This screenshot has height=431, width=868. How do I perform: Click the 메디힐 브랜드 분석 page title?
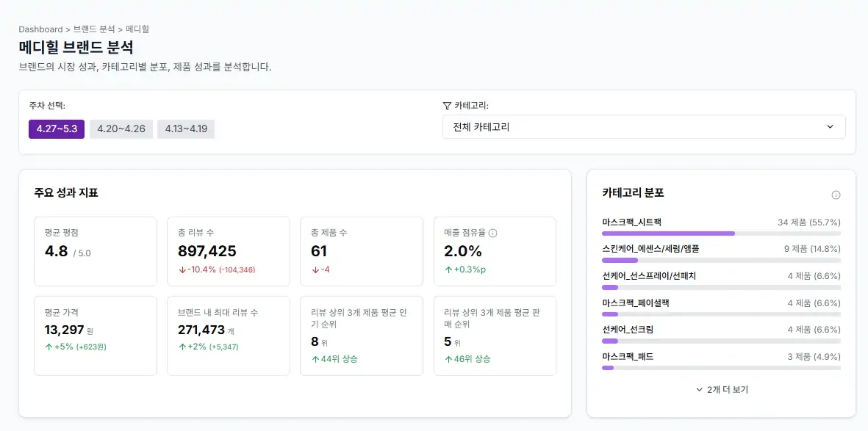coord(76,47)
